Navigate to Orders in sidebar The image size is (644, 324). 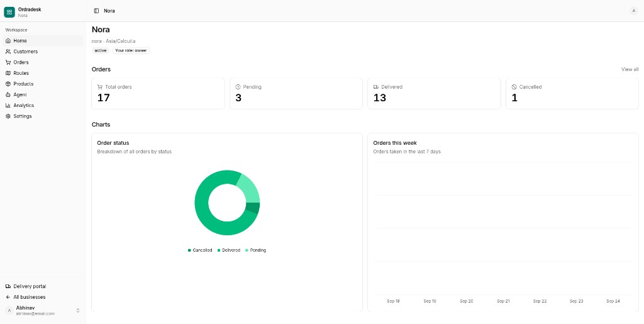43,62
